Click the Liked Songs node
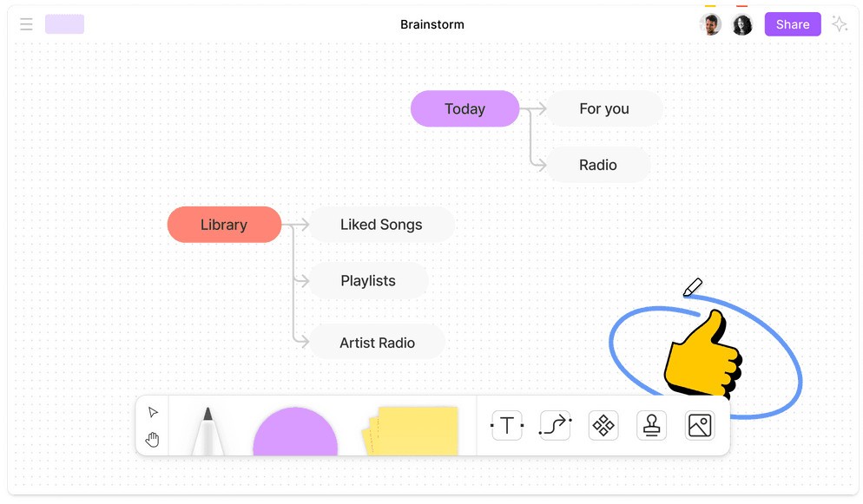The image size is (863, 504). [381, 225]
